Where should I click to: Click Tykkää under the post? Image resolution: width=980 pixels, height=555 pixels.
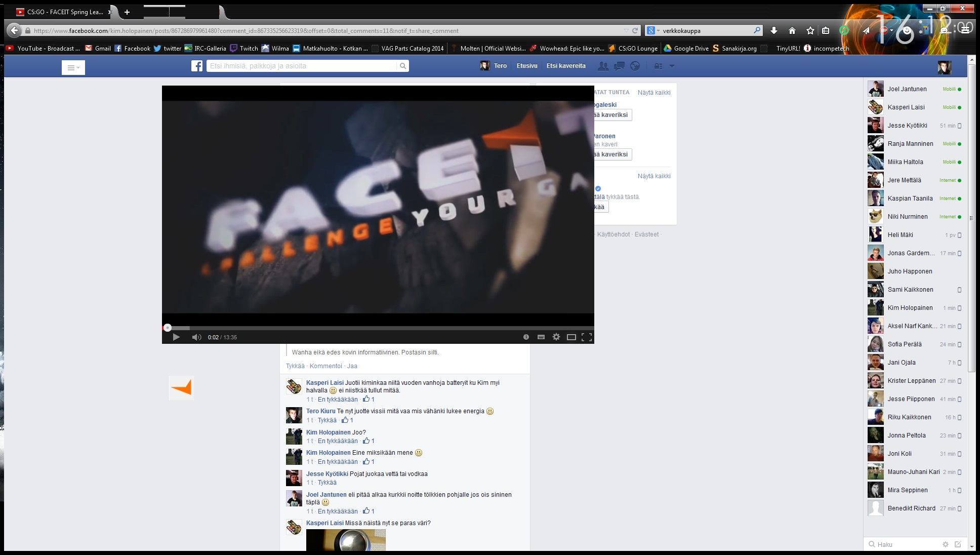[295, 366]
